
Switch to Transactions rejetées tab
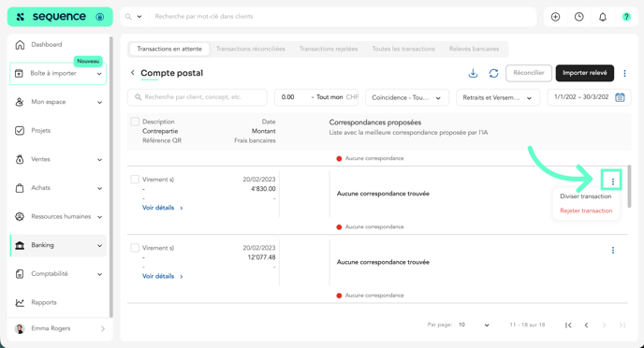click(329, 49)
